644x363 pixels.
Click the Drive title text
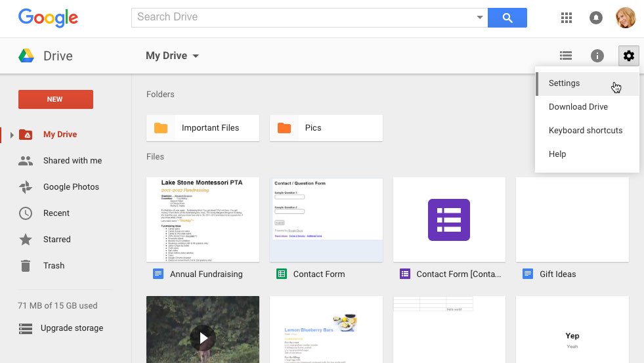(58, 56)
